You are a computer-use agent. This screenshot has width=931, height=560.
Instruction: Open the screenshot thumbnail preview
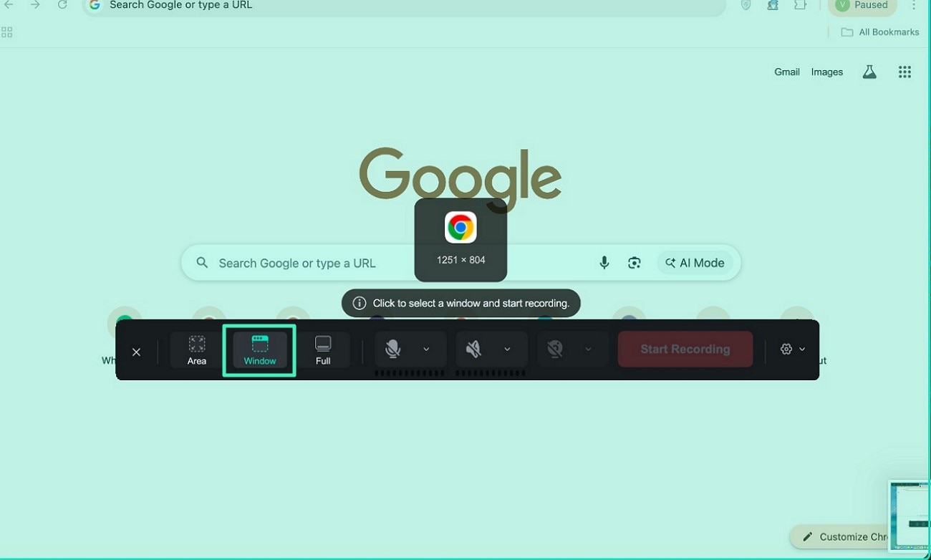point(909,516)
